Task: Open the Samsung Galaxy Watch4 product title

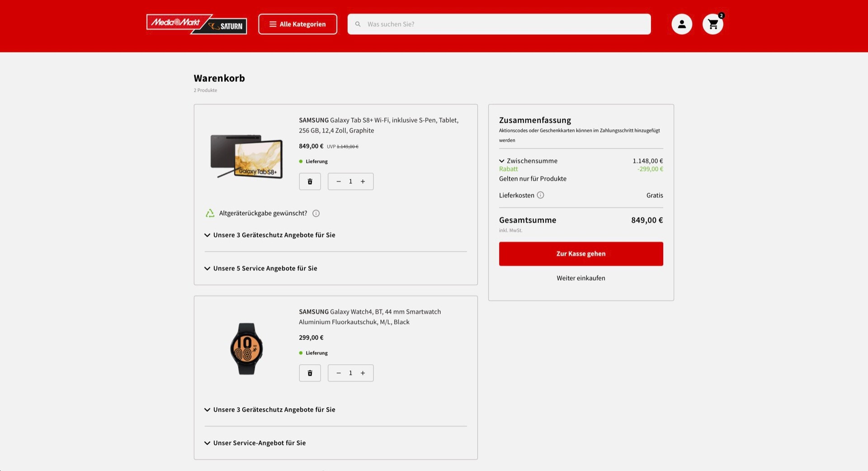Action: [370, 317]
